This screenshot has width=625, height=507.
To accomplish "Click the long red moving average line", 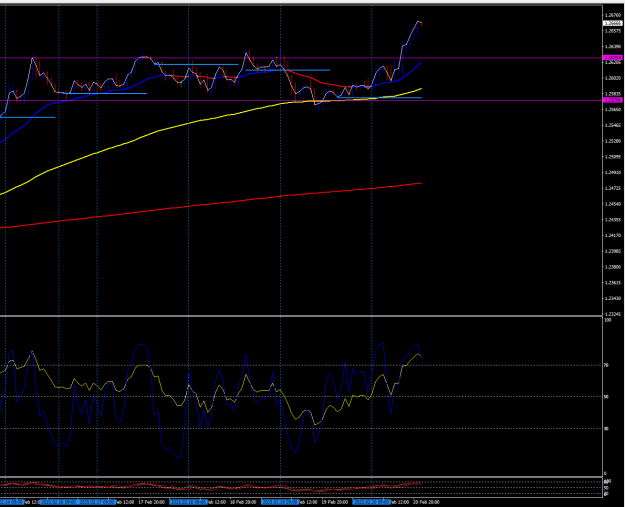I will click(211, 205).
